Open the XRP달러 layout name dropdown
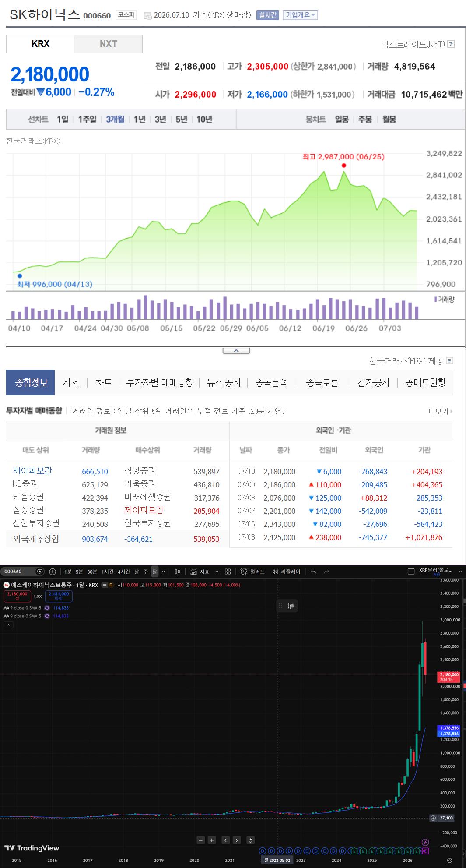The height and width of the screenshot is (868, 466). point(460,572)
